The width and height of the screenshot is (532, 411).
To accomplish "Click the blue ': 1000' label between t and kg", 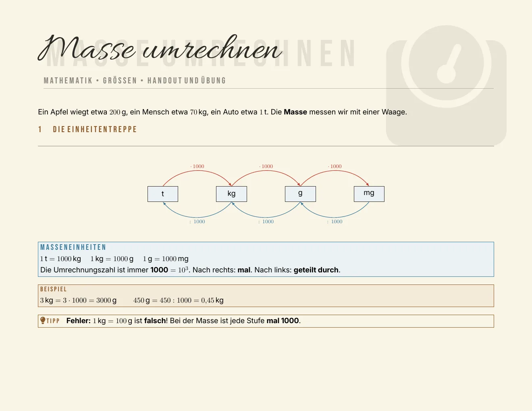I will 197,222.
